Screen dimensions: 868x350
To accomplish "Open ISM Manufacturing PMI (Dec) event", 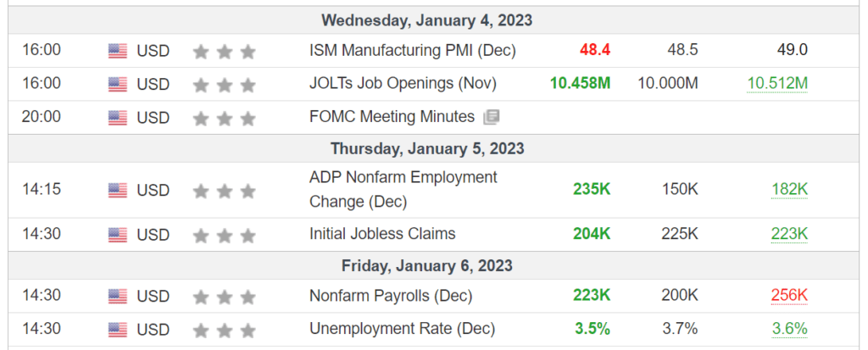I will 413,50.
